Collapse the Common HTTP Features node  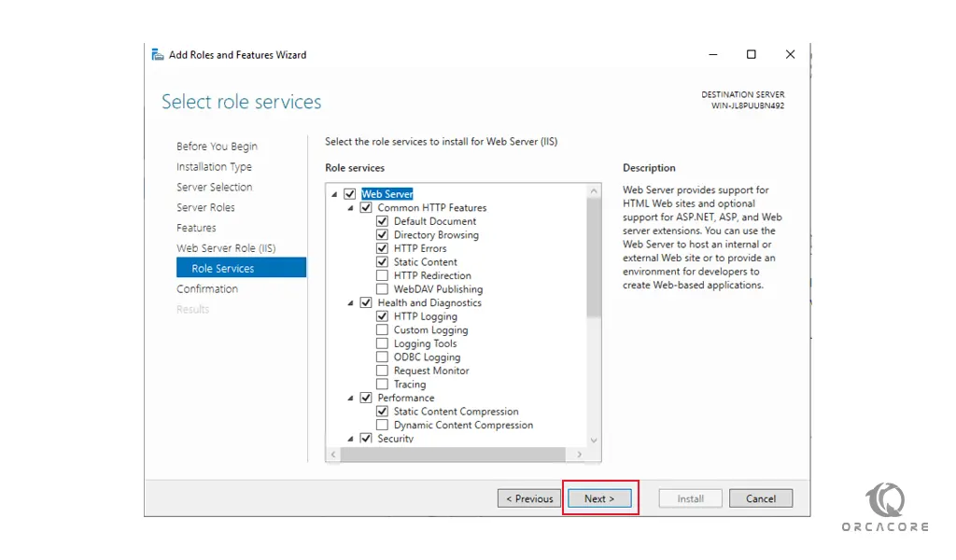pyautogui.click(x=351, y=208)
